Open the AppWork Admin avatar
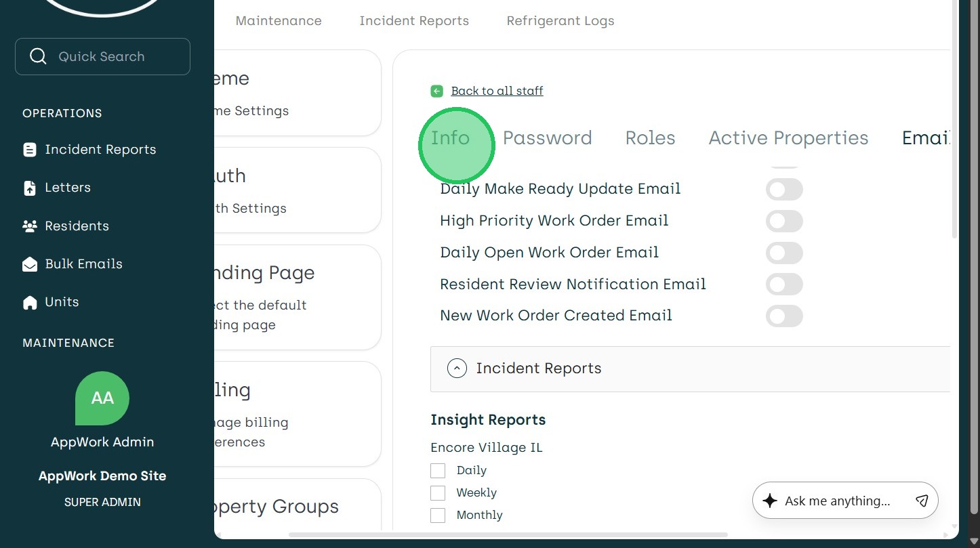 pyautogui.click(x=102, y=398)
